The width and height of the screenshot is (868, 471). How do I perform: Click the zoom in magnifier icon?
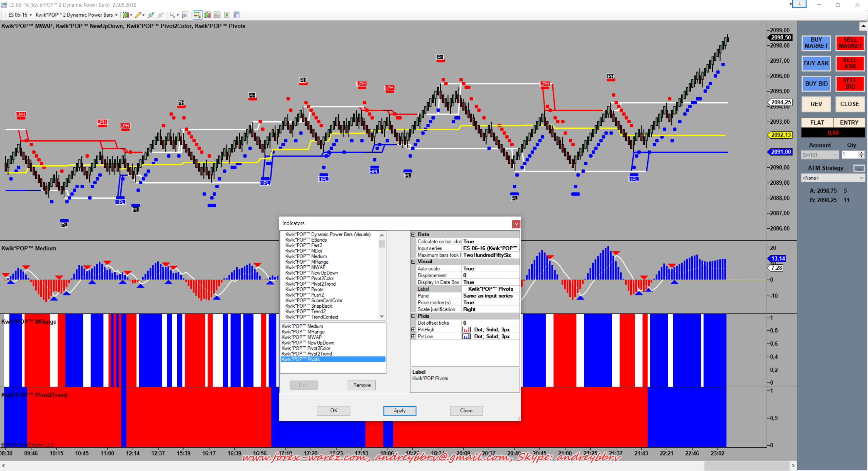coord(151,15)
